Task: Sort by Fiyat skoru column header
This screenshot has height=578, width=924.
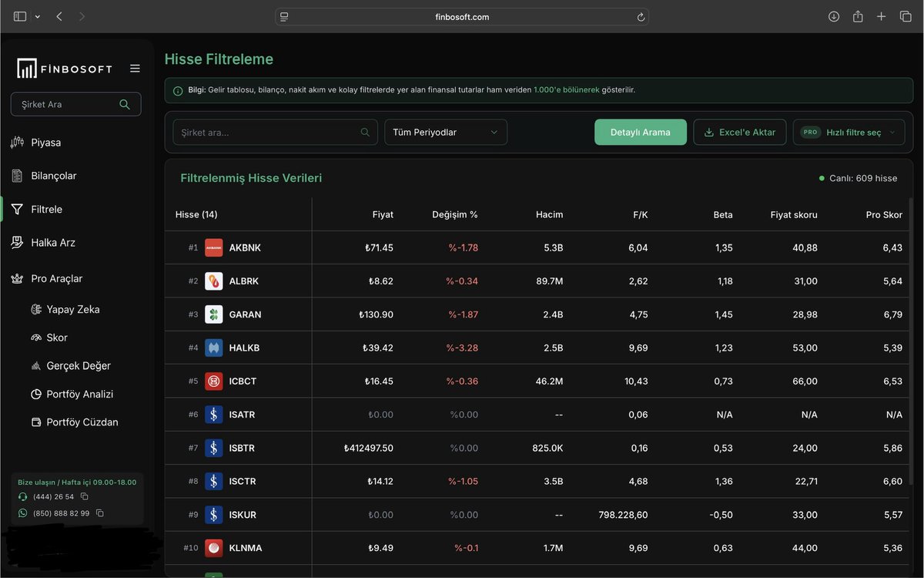Action: point(794,214)
